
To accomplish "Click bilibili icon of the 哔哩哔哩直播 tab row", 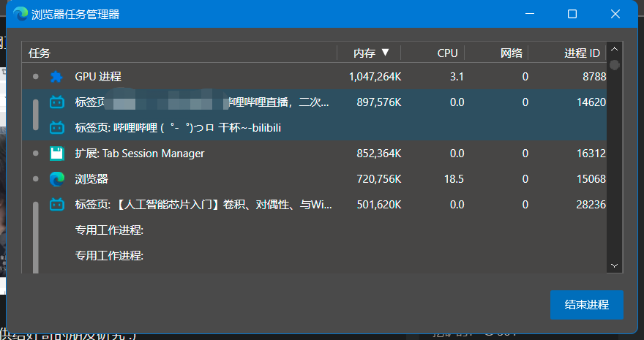I will [x=56, y=102].
